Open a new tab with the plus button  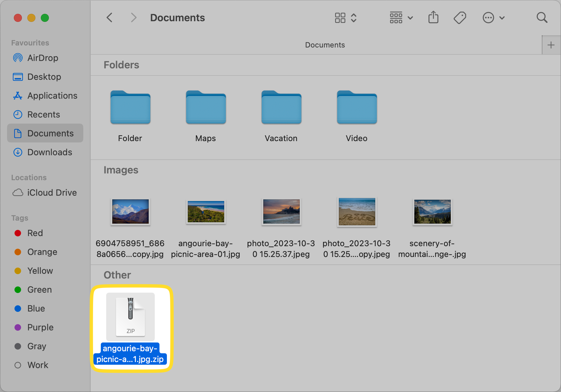click(x=551, y=44)
